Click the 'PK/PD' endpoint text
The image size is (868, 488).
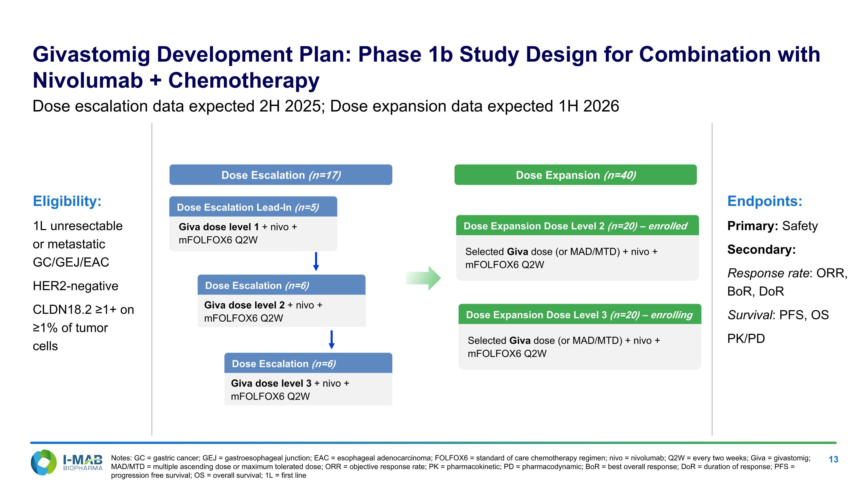point(746,338)
